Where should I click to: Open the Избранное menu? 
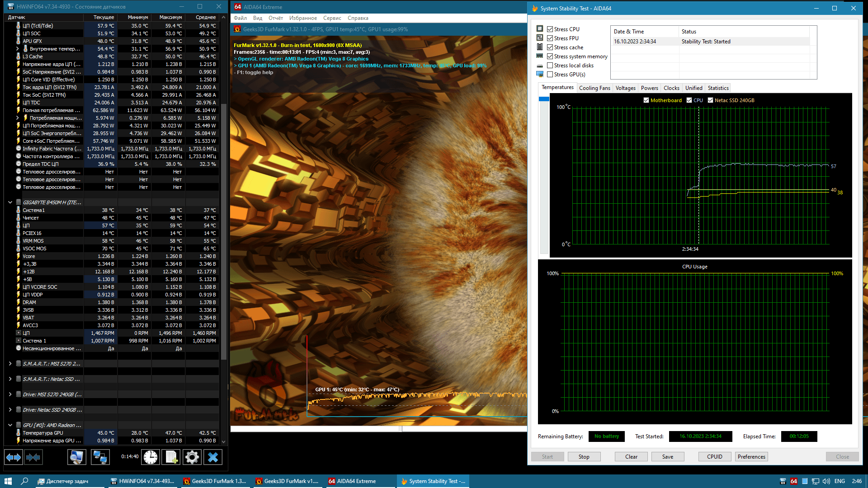303,18
